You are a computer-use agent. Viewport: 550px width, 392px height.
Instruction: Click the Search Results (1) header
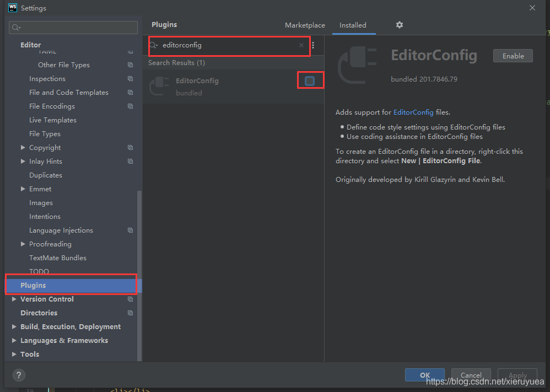coord(176,63)
